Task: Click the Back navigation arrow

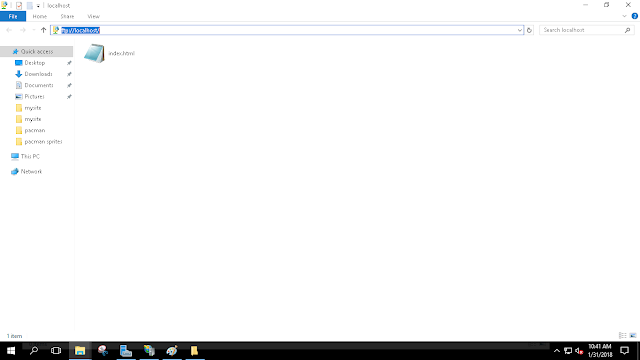Action: click(x=9, y=30)
